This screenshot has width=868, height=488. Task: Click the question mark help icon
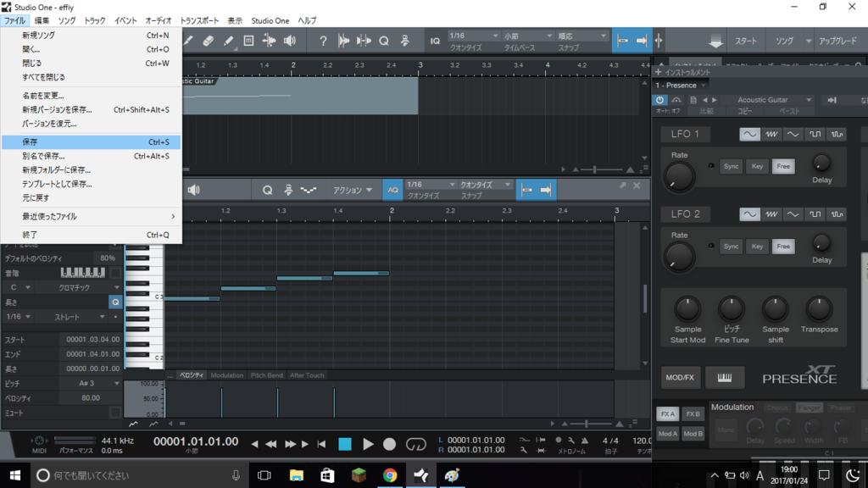click(323, 41)
